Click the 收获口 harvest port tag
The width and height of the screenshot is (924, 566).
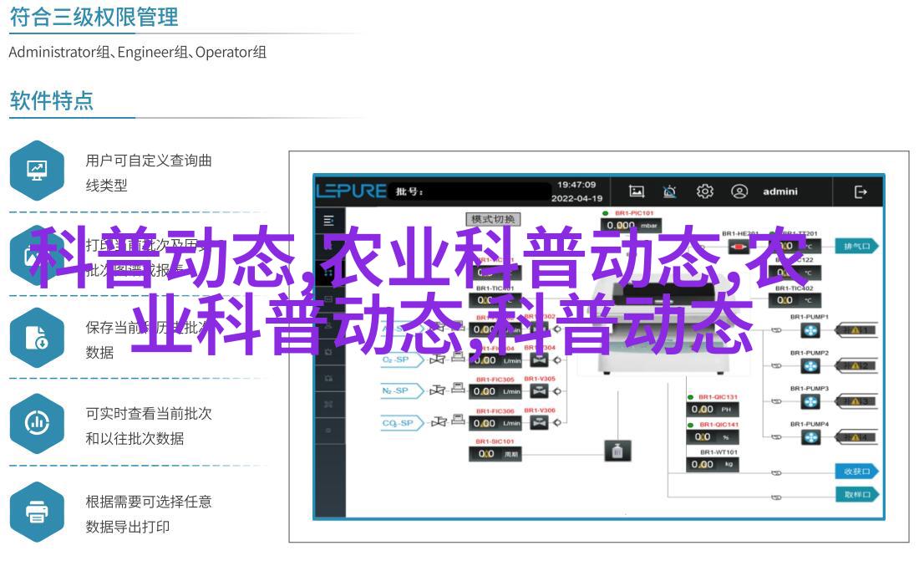pos(857,471)
